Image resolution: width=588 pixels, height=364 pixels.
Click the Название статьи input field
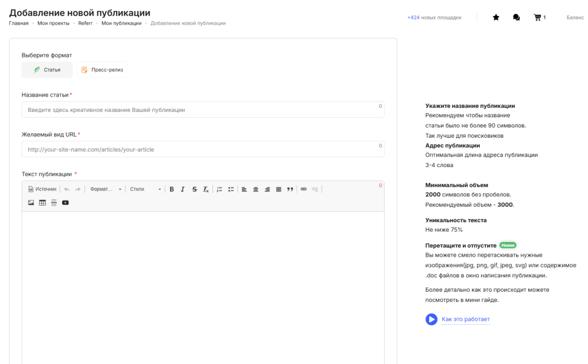(x=203, y=110)
